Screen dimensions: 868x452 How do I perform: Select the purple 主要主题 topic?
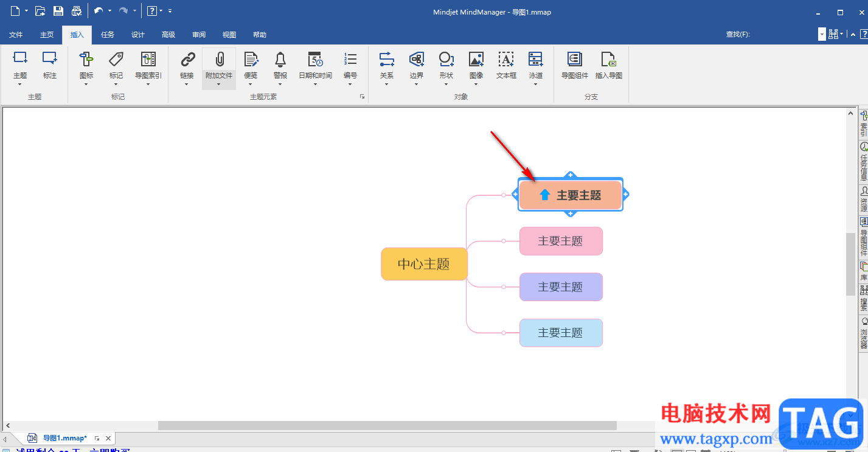[x=561, y=287]
